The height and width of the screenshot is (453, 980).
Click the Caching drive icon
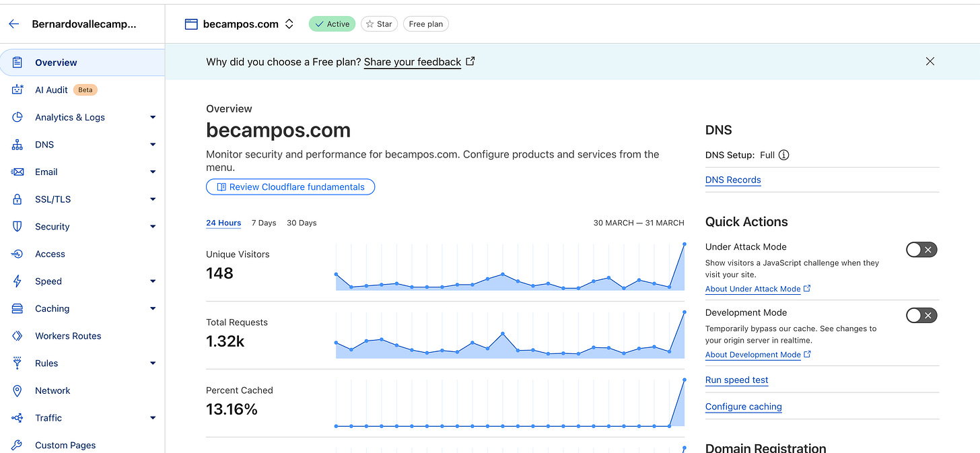point(17,308)
